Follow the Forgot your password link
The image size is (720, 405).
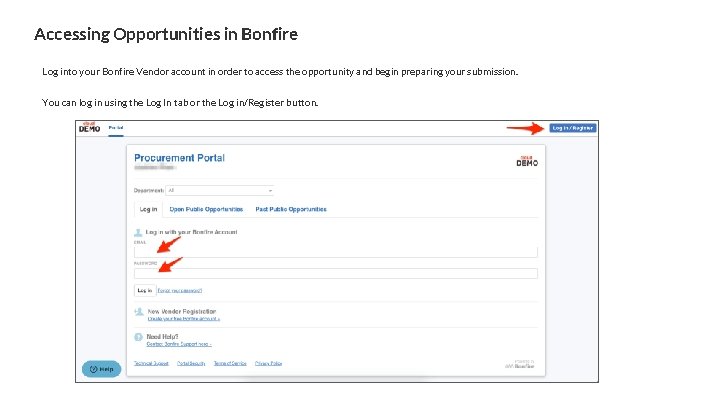click(180, 290)
